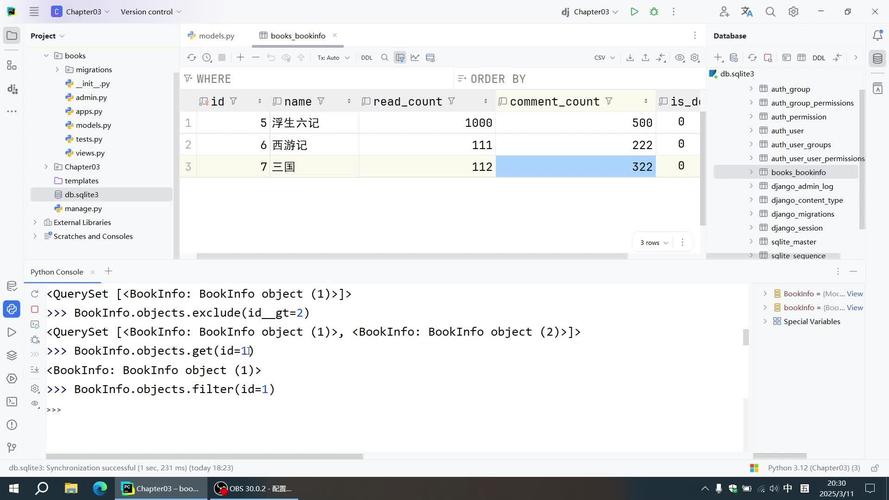Expand the migrations folder

pyautogui.click(x=57, y=70)
